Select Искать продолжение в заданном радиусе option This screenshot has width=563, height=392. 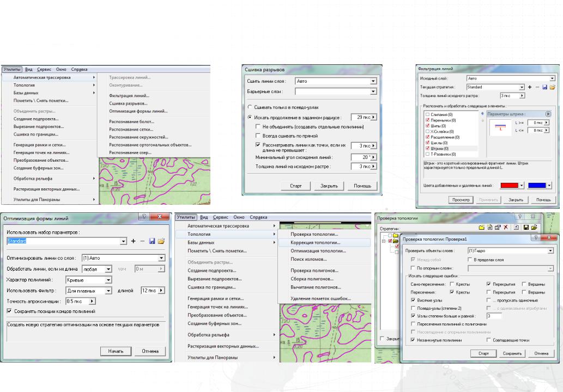[x=250, y=117]
